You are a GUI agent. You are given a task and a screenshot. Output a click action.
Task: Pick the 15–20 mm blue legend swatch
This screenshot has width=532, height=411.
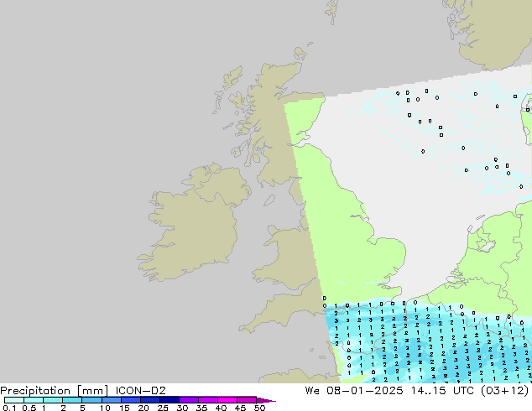(x=131, y=400)
